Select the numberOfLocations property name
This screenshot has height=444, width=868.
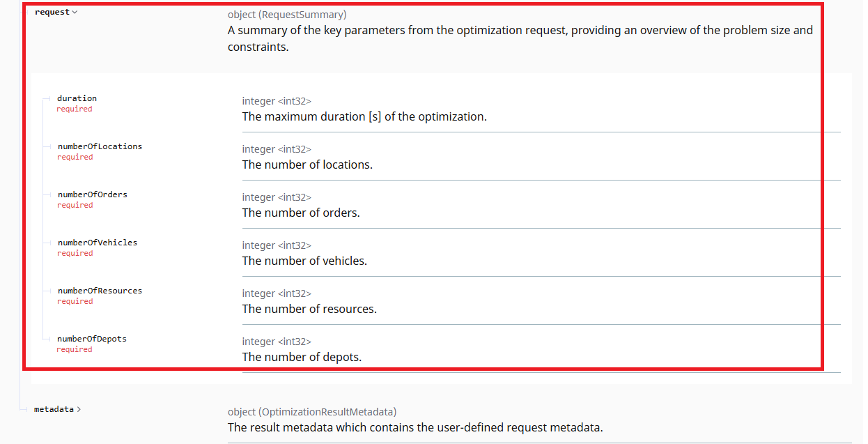click(x=100, y=146)
